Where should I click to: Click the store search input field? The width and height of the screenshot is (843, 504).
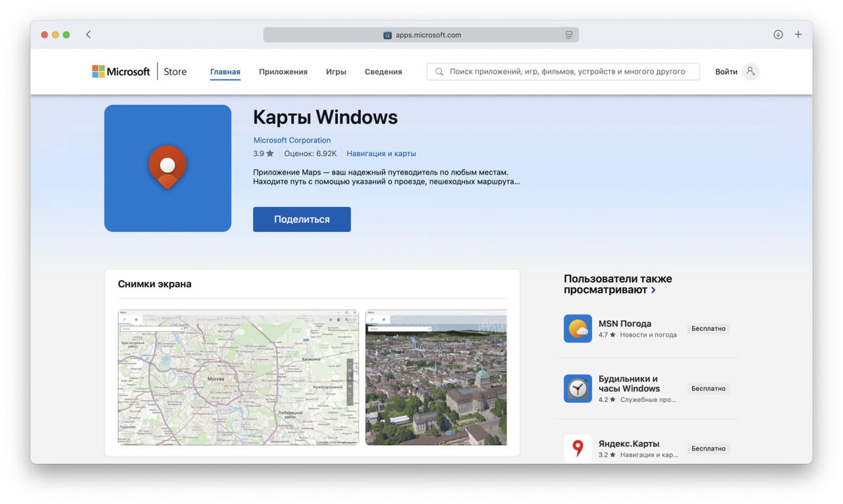tap(563, 72)
